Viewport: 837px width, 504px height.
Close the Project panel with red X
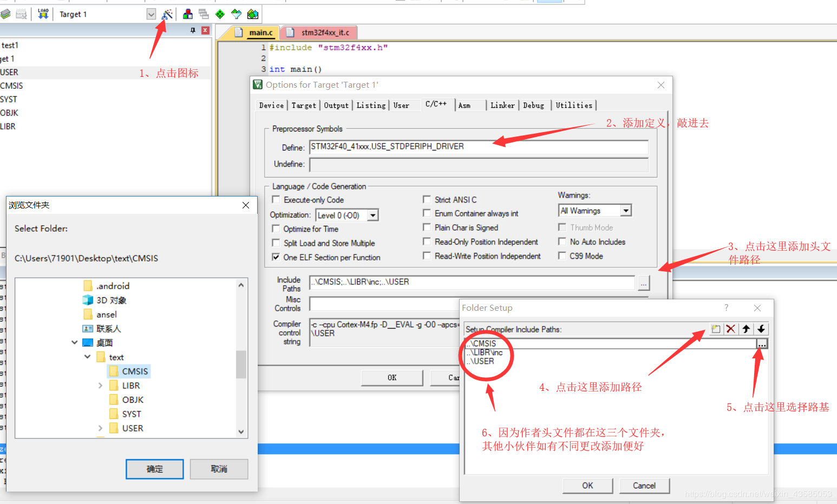tap(205, 30)
